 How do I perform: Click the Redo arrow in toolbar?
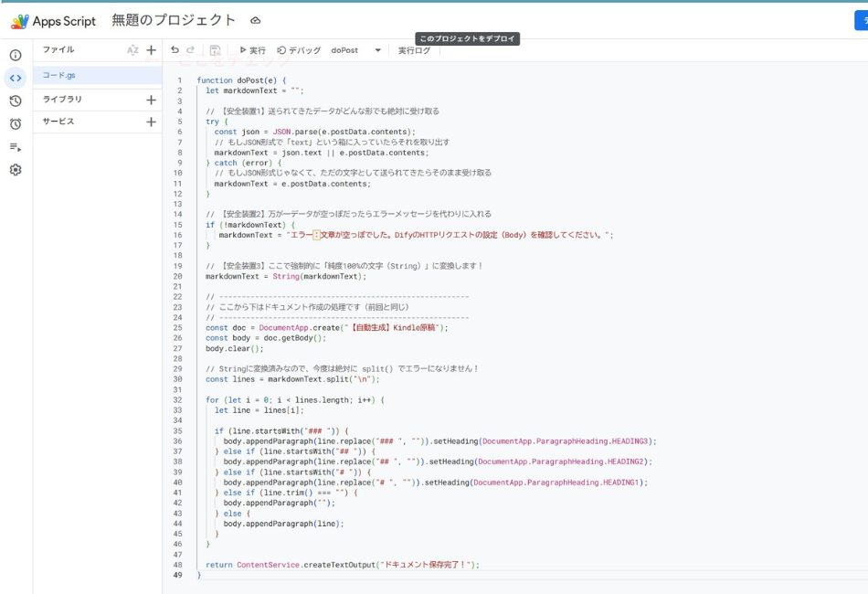(x=191, y=50)
